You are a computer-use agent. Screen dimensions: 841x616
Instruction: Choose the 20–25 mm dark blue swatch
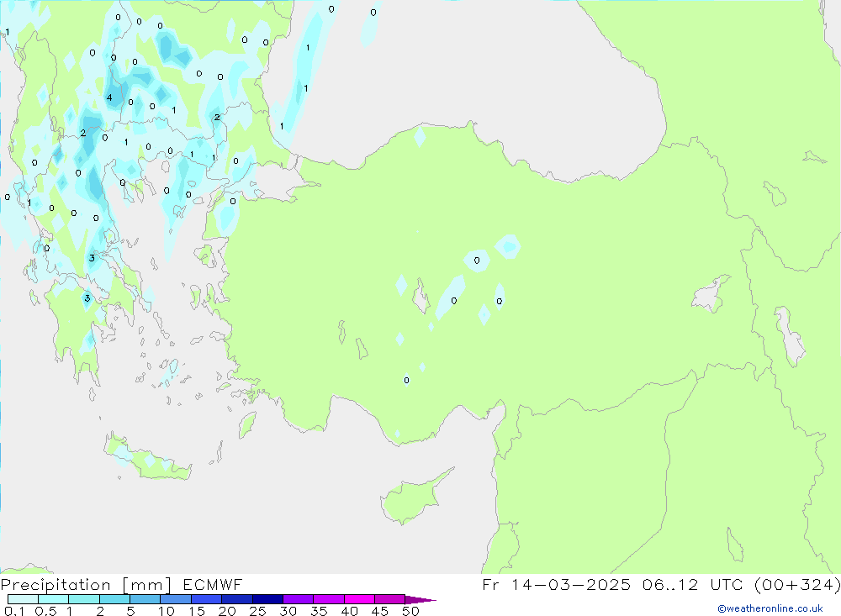coord(237,599)
